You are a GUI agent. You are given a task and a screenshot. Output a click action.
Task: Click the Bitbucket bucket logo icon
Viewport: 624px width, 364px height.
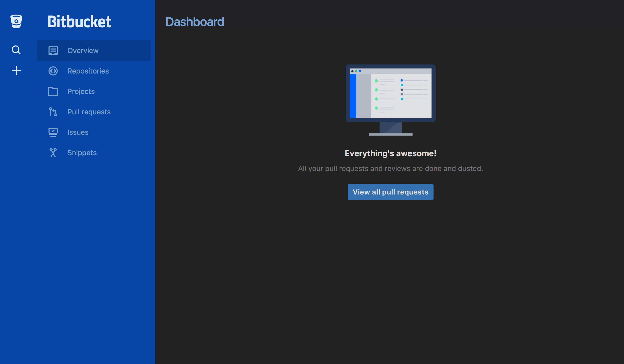pos(16,22)
